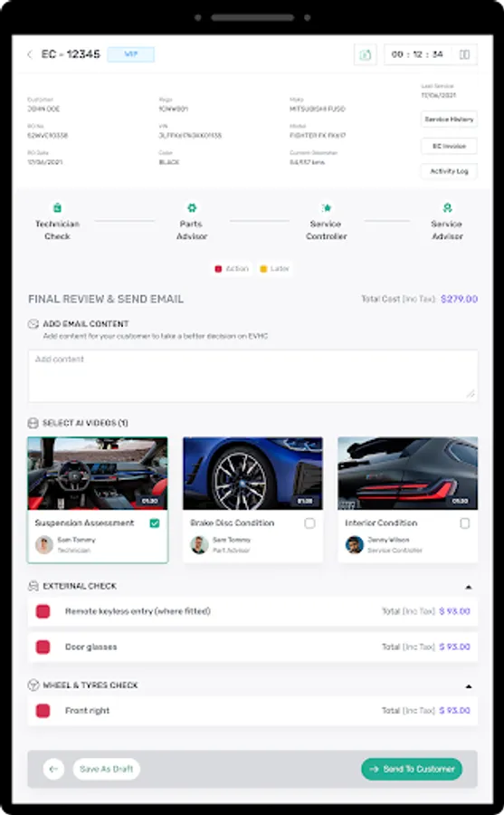Click Sam Tomery technician avatar
This screenshot has width=504, height=815.
[x=44, y=545]
